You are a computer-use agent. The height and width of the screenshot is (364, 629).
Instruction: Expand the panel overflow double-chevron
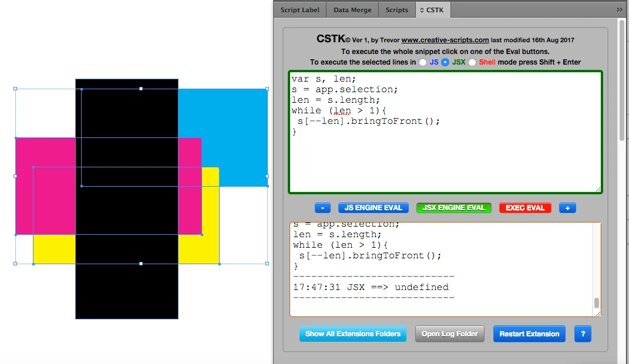click(620, 9)
